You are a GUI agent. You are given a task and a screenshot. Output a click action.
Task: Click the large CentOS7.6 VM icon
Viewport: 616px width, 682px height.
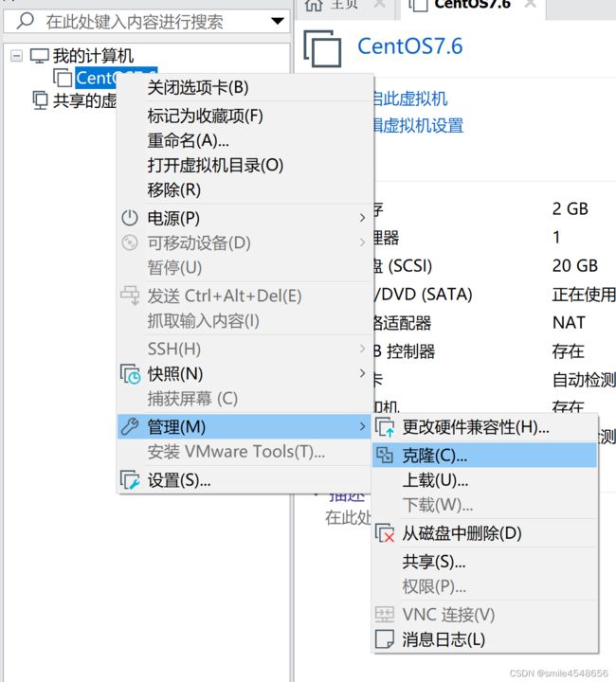point(322,48)
